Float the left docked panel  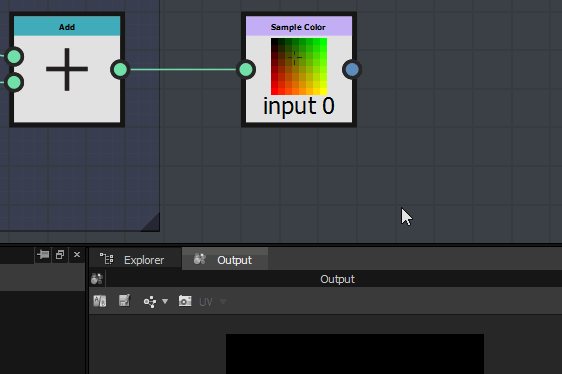[60, 255]
